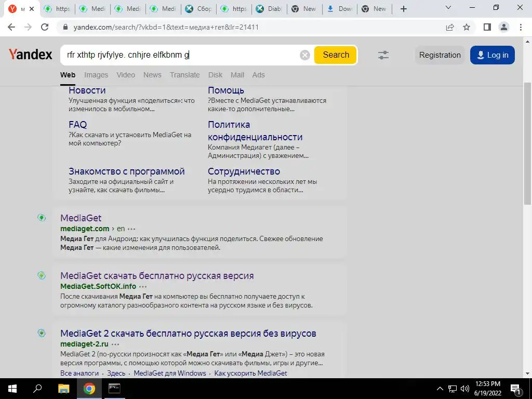Image resolution: width=532 pixels, height=399 pixels.
Task: Switch to the Downloads browser tab
Action: 340,9
